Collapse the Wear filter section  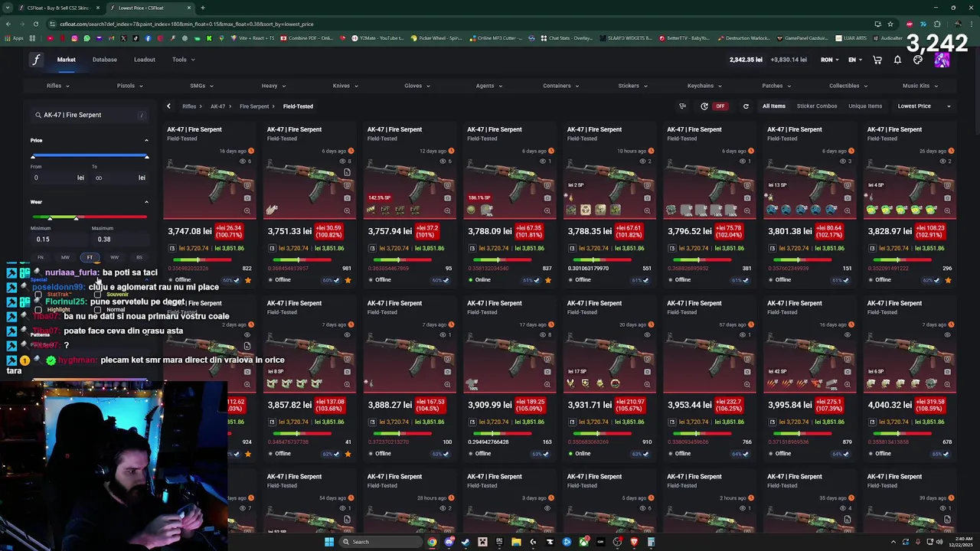click(146, 202)
